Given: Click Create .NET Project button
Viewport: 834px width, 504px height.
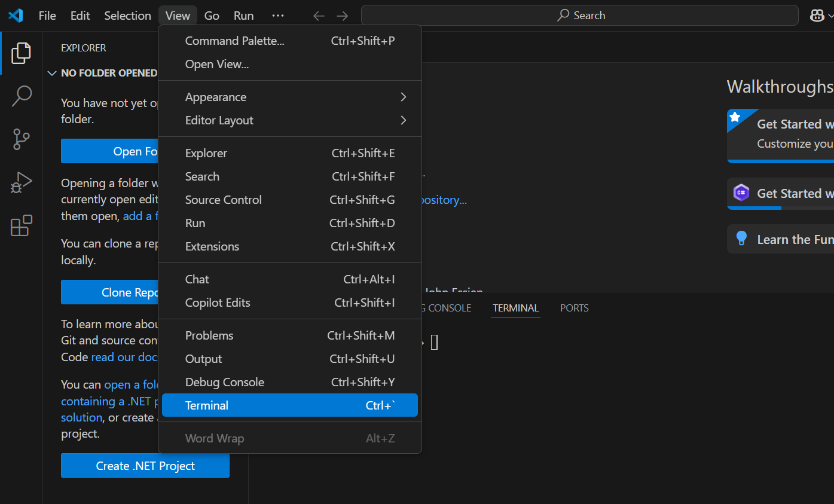Looking at the screenshot, I should point(145,466).
